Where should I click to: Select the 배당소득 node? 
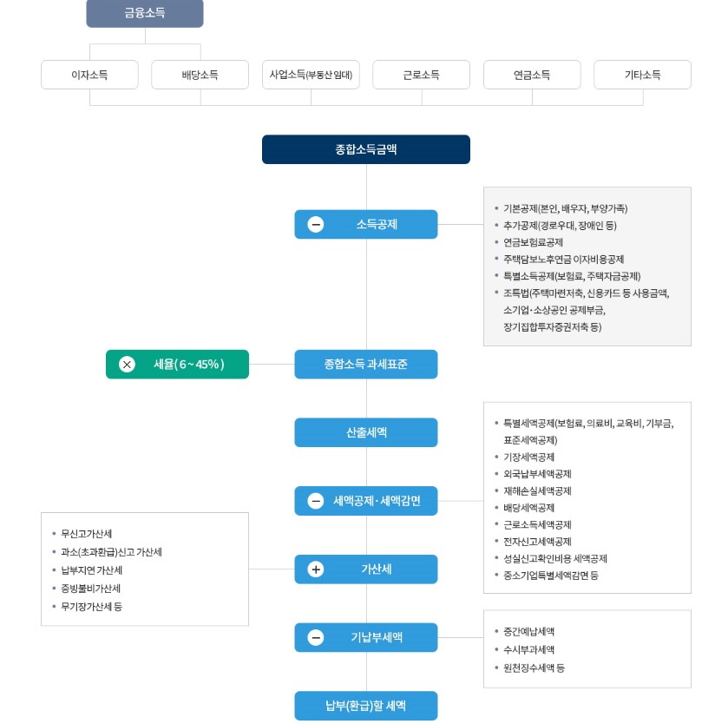[200, 75]
